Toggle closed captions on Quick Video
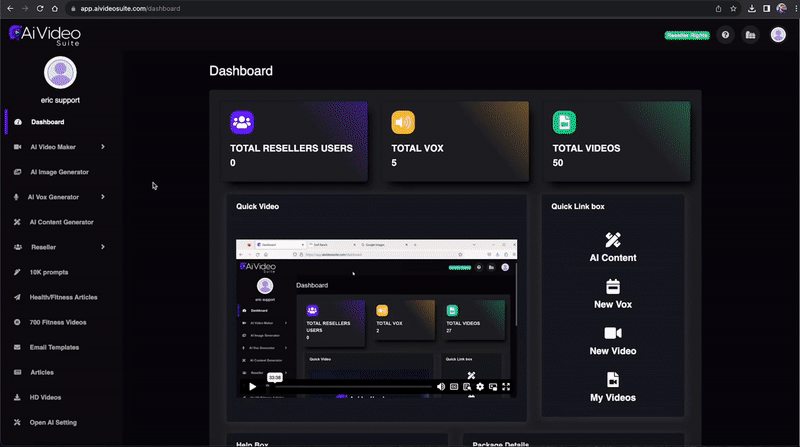 454,387
